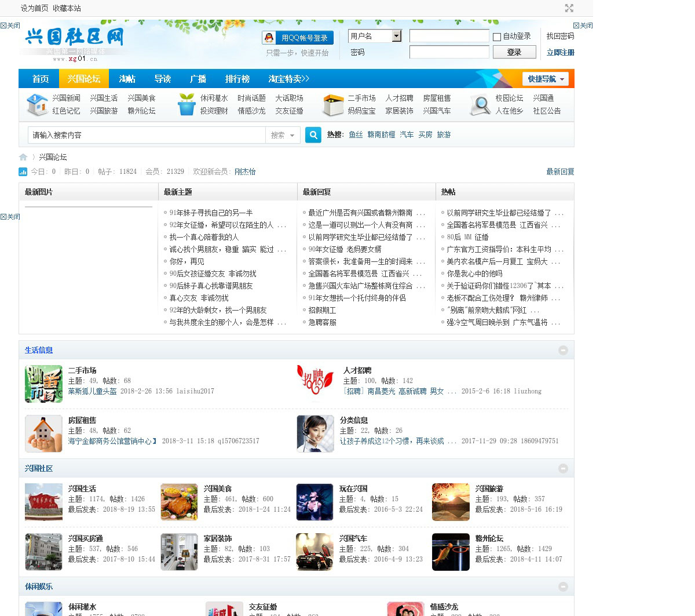Collapse the 休闲娱乐 section
This screenshot has width=695, height=616.
(x=563, y=586)
